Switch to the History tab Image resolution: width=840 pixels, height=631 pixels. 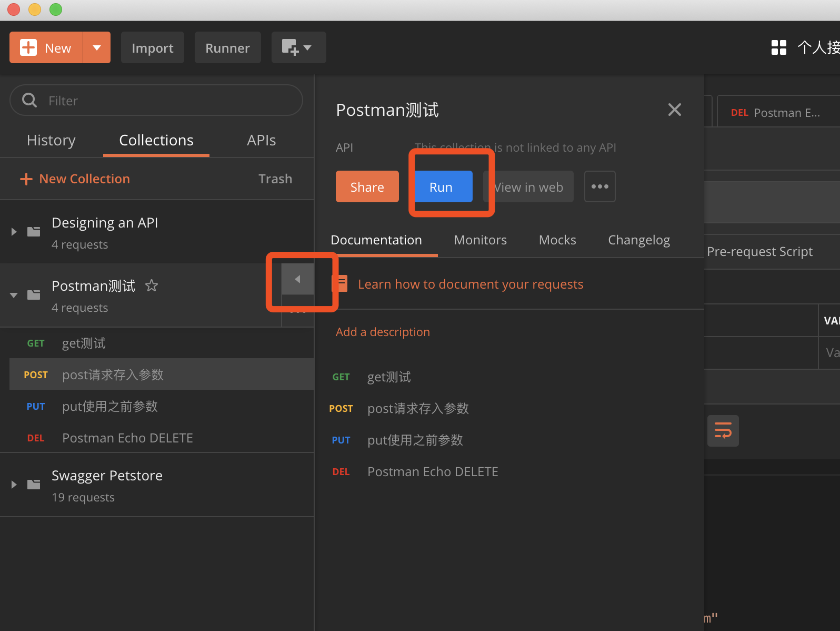tap(51, 140)
